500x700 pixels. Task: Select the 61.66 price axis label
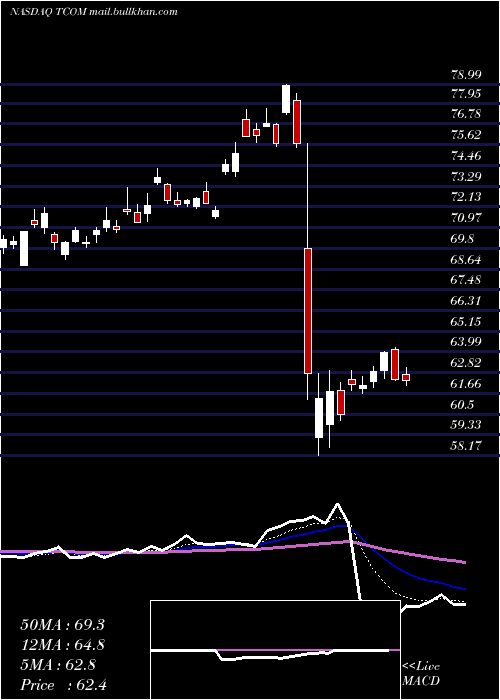click(x=467, y=383)
